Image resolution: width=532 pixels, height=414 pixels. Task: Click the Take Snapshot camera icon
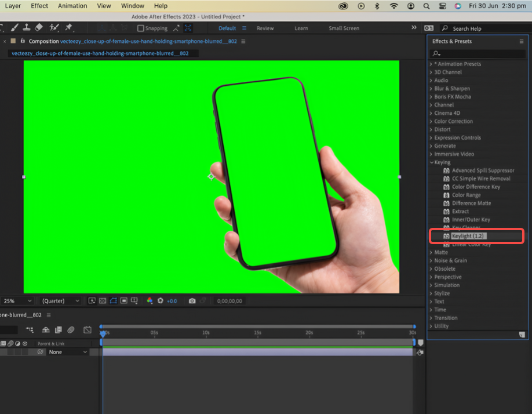point(192,301)
